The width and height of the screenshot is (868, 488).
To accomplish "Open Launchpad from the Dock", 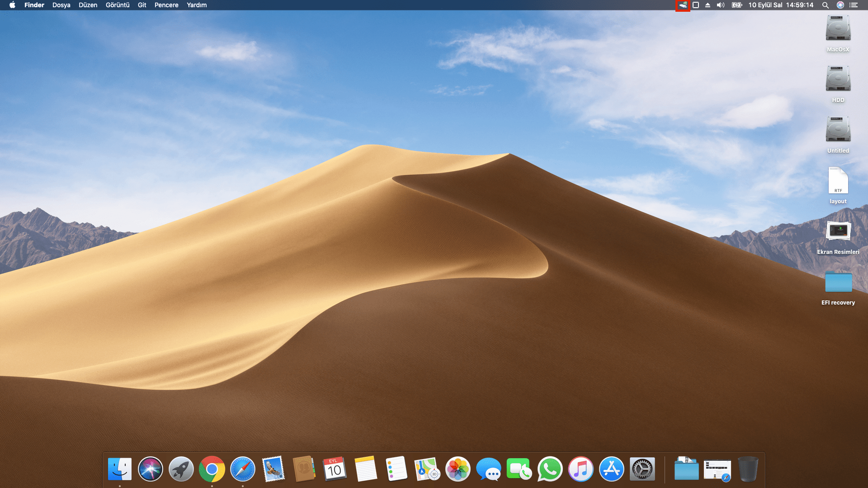I will click(181, 469).
